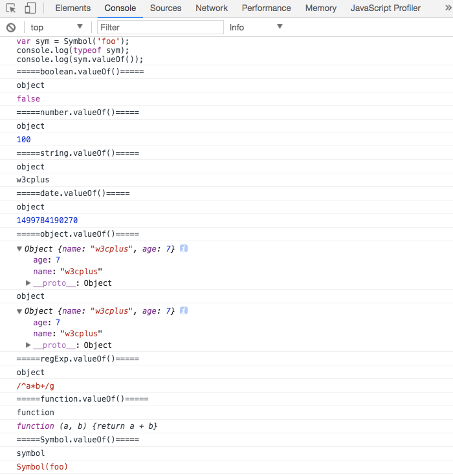Image resolution: width=453 pixels, height=476 pixels.
Task: Collapse the second expanded Object entry
Action: click(19, 311)
